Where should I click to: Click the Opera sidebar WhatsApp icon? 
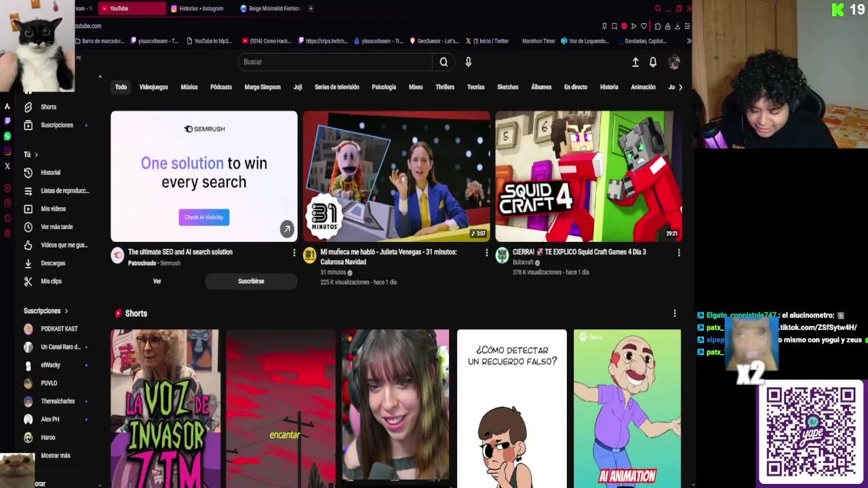(x=7, y=136)
